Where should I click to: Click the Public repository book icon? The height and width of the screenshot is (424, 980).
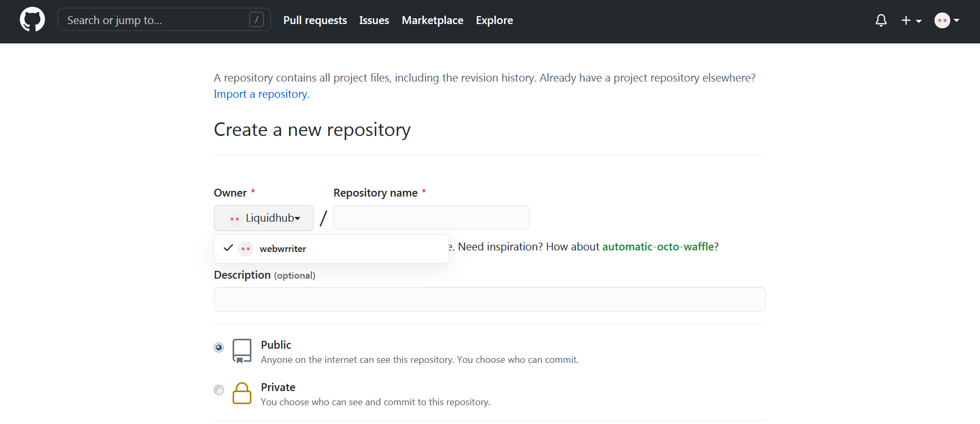click(x=242, y=351)
